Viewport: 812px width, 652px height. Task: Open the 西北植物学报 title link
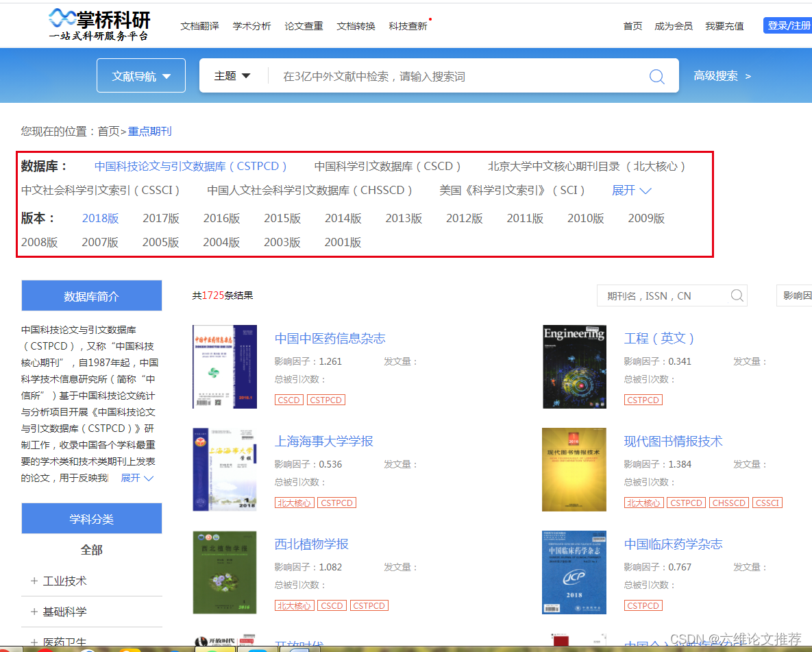pos(311,544)
